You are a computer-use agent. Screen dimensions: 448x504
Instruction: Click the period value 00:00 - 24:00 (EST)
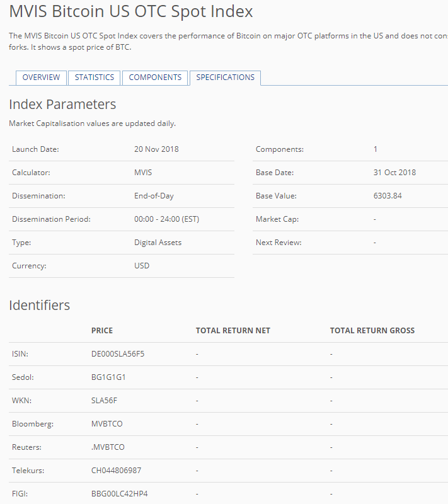(166, 219)
